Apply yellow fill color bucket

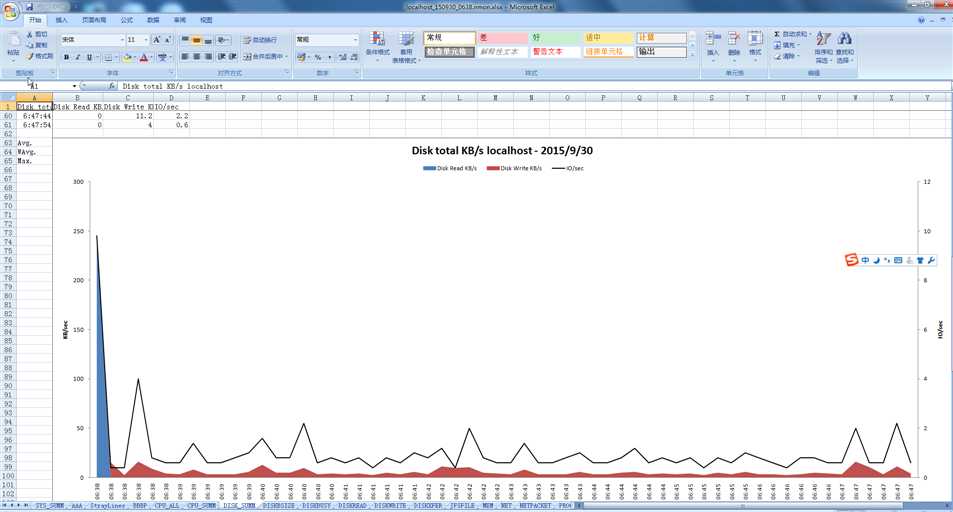[126, 57]
